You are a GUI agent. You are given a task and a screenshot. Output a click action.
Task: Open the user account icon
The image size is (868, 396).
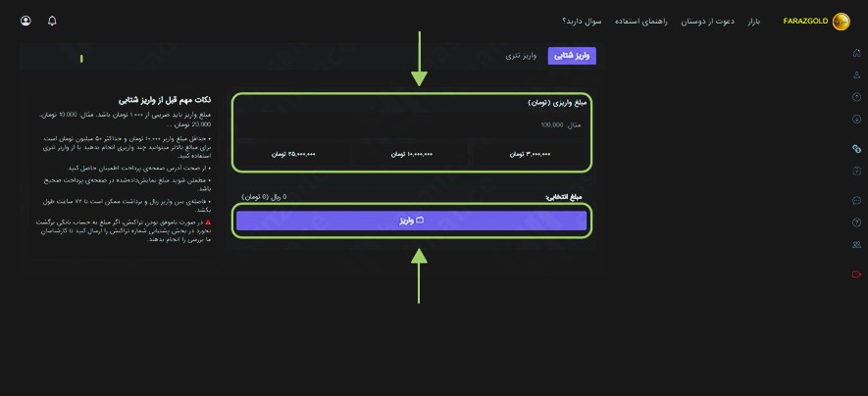[26, 21]
